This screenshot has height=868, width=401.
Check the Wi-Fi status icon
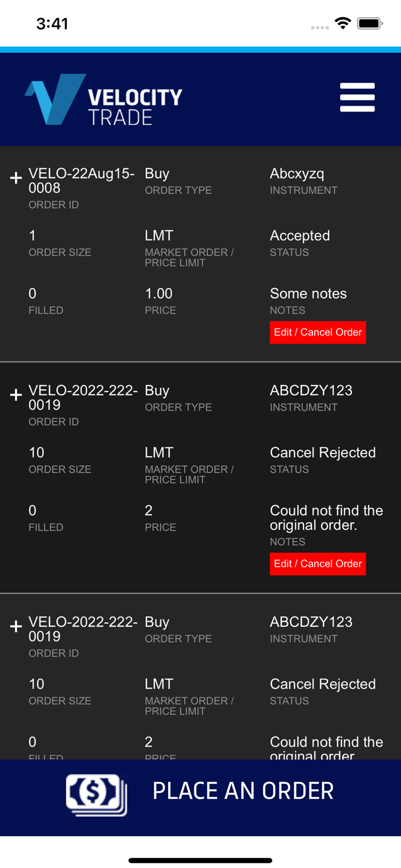[343, 23]
